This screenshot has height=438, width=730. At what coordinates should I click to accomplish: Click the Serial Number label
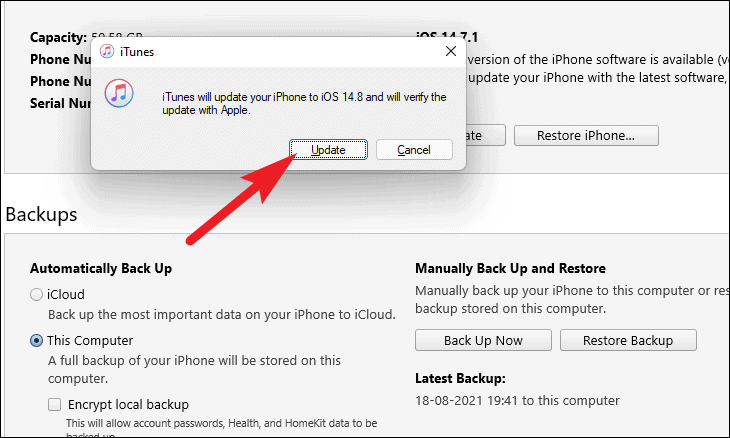61,103
